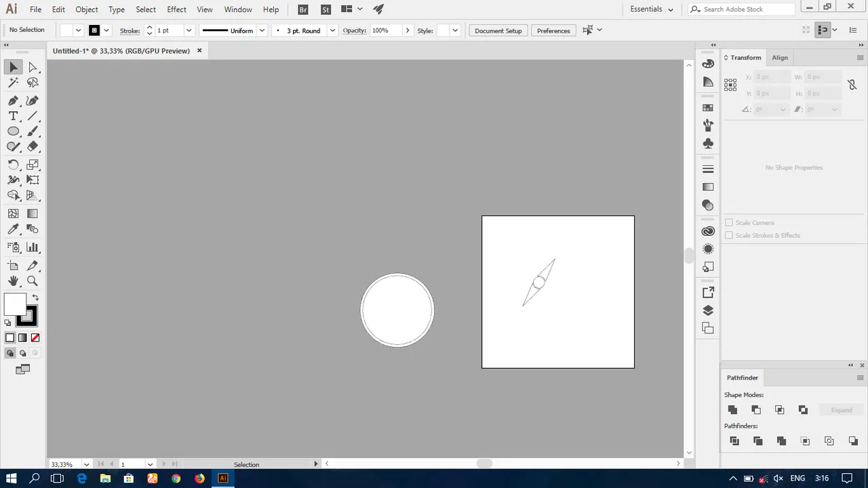Open the fill color dropdown in control bar
The width and height of the screenshot is (868, 488).
[79, 30]
